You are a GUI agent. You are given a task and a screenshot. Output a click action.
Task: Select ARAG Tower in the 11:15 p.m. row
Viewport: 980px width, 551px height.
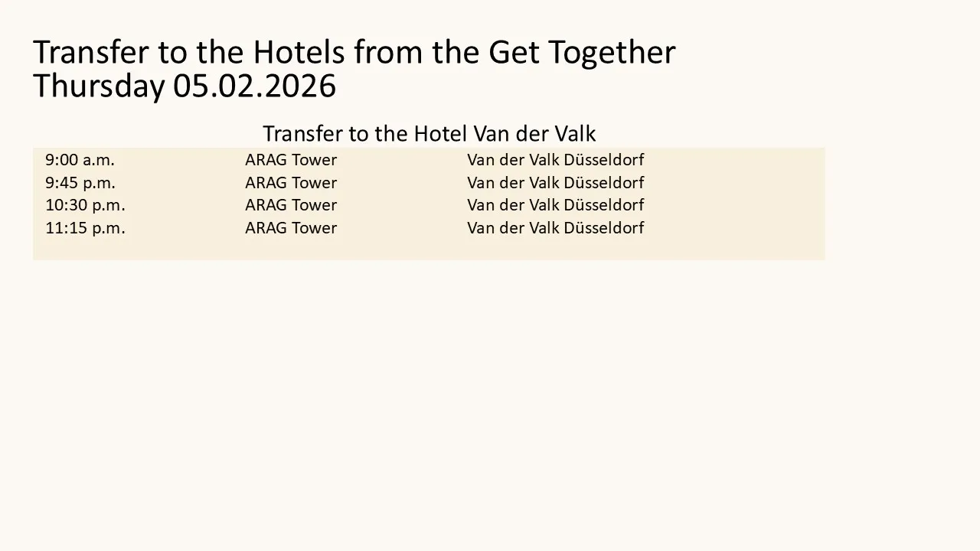291,228
